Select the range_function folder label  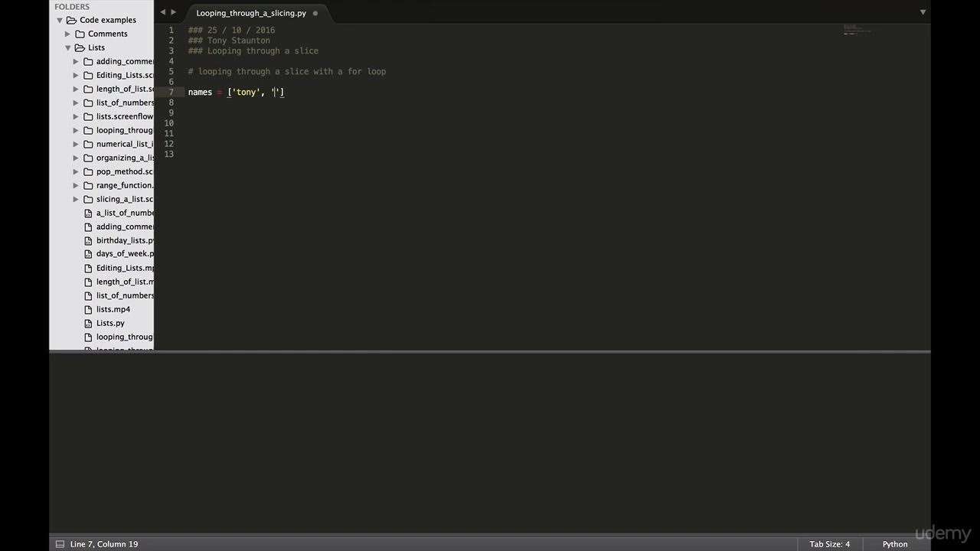coord(125,185)
